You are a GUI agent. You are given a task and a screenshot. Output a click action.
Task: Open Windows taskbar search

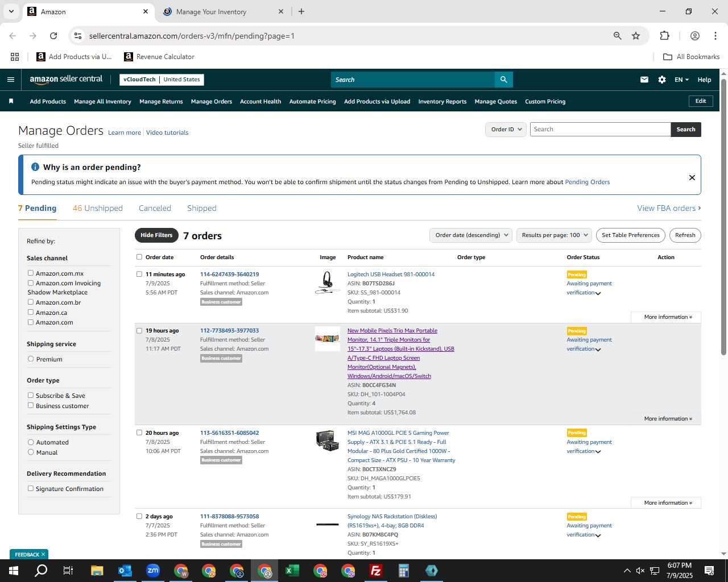point(41,571)
